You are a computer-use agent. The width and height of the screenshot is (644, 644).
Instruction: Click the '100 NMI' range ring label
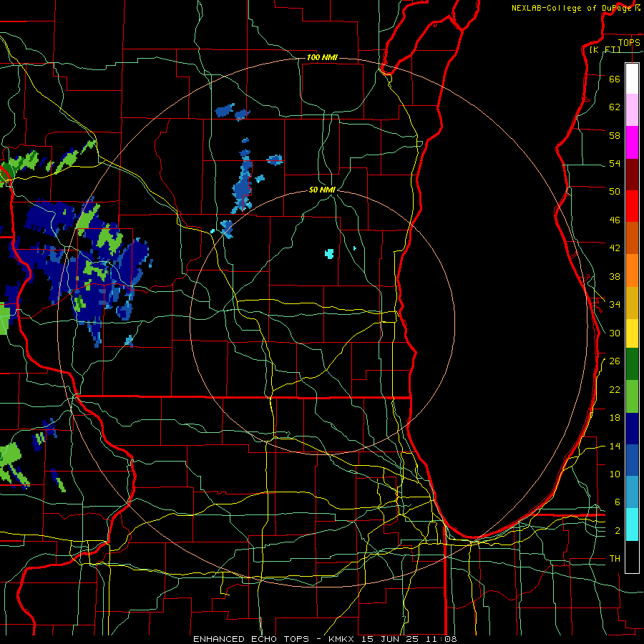pyautogui.click(x=322, y=57)
